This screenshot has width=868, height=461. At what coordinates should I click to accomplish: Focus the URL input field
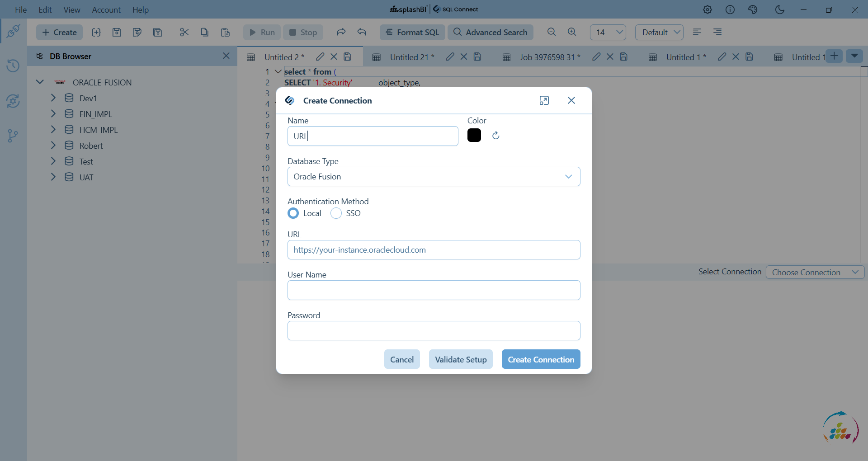tap(434, 250)
